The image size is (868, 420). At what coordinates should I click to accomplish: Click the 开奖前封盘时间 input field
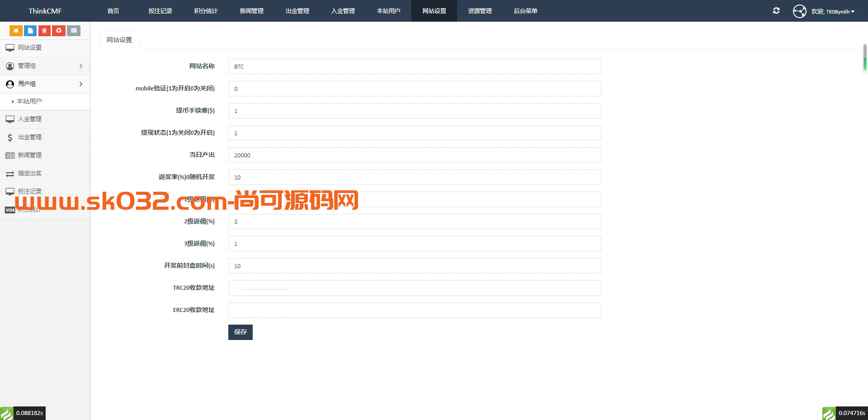415,266
